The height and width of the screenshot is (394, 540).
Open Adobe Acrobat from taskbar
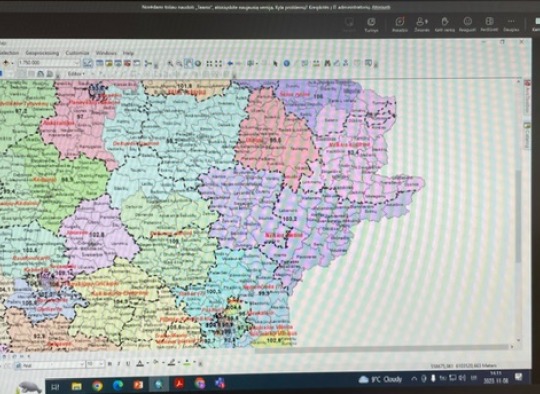(179, 383)
